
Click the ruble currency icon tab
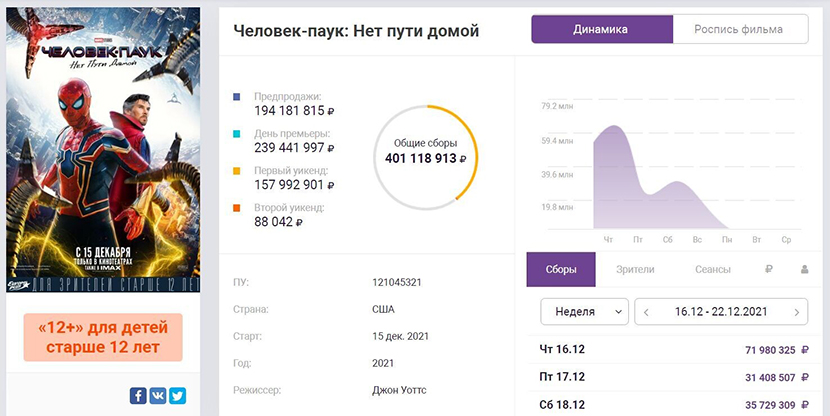(x=769, y=269)
